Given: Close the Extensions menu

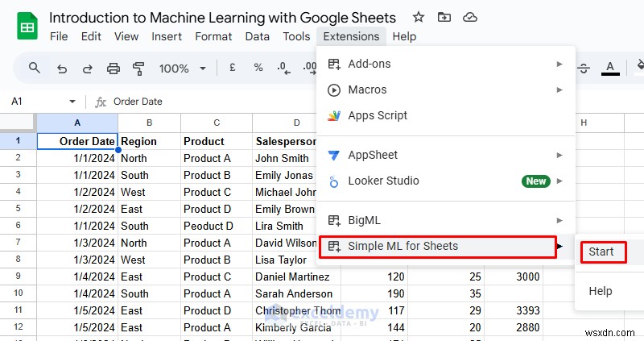Looking at the screenshot, I should click(351, 36).
